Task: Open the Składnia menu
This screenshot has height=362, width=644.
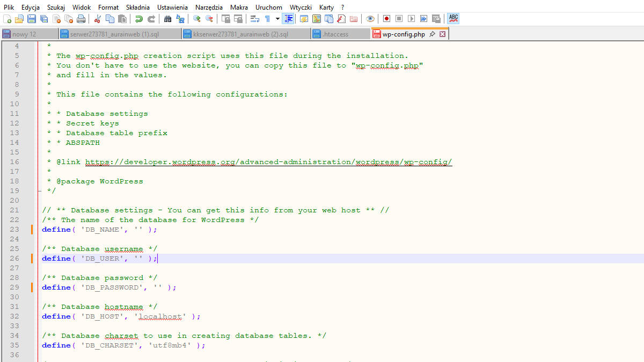Action: tap(138, 8)
